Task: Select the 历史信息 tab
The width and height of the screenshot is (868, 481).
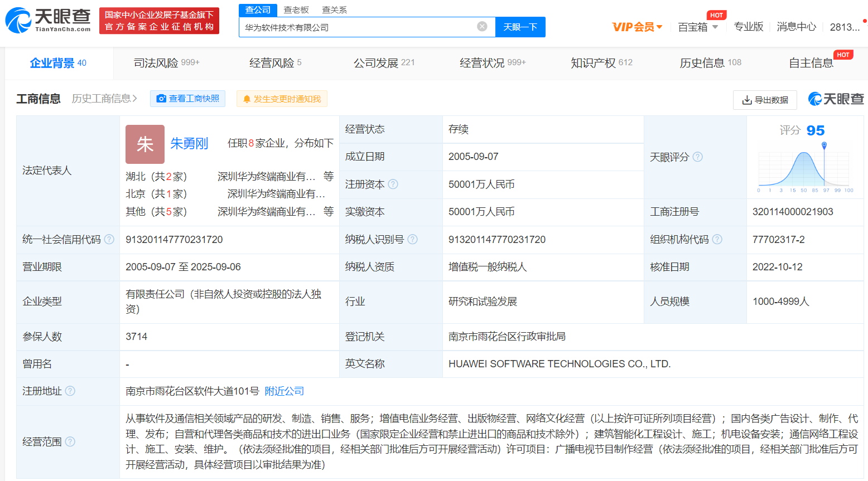Action: click(710, 63)
